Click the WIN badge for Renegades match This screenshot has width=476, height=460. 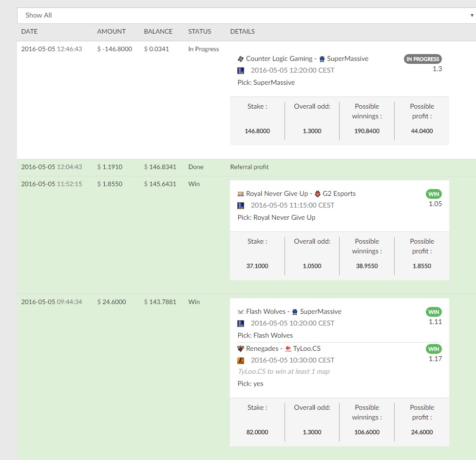pyautogui.click(x=434, y=349)
